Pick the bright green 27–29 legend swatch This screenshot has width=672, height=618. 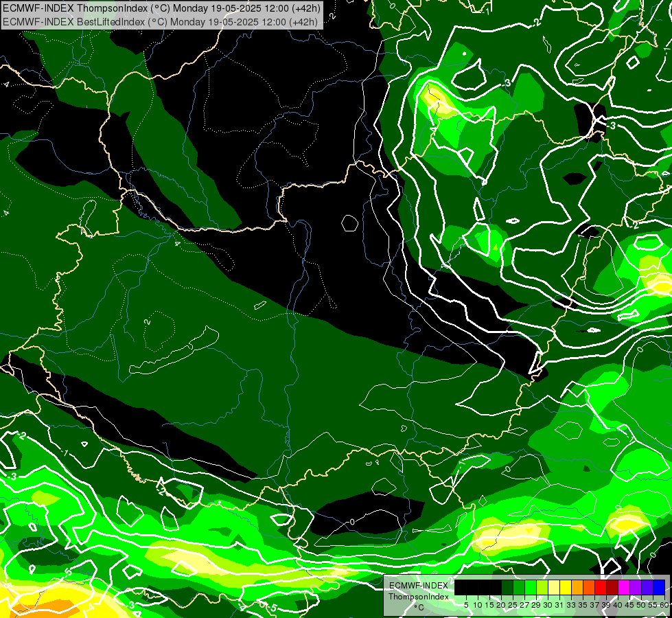click(x=531, y=588)
